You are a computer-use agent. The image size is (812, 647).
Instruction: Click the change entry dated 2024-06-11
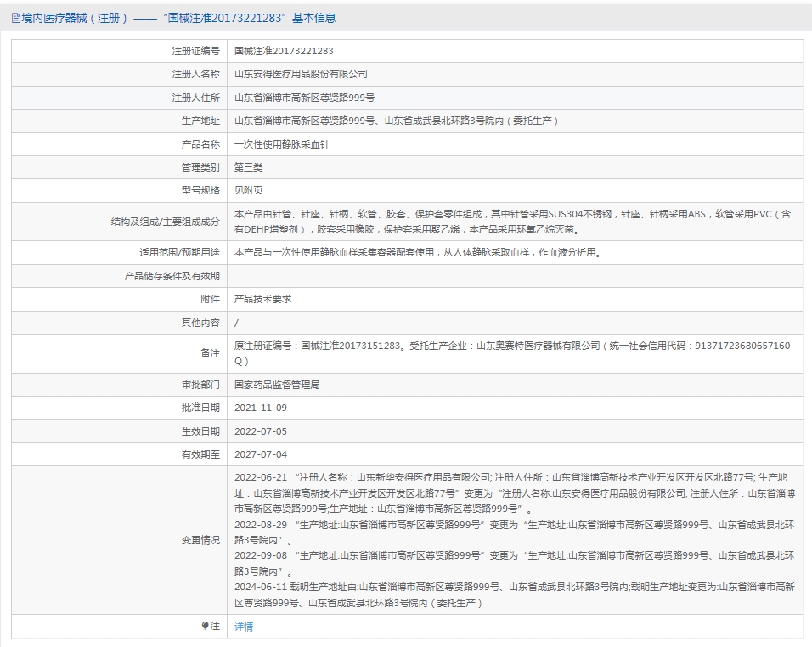click(514, 594)
